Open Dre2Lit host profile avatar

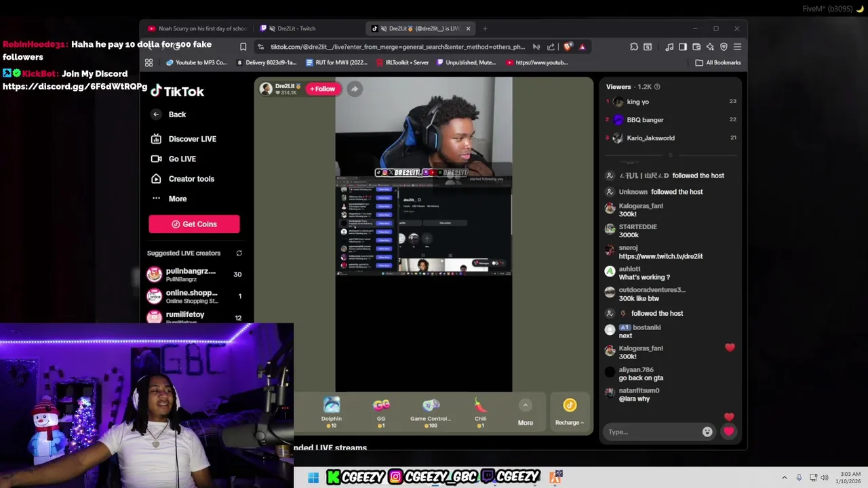coord(266,89)
